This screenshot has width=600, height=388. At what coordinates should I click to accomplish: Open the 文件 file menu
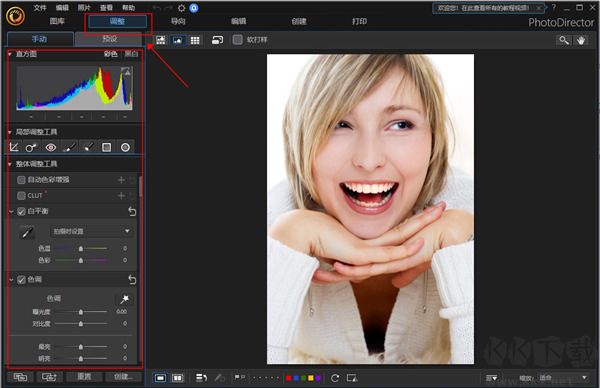click(x=40, y=7)
